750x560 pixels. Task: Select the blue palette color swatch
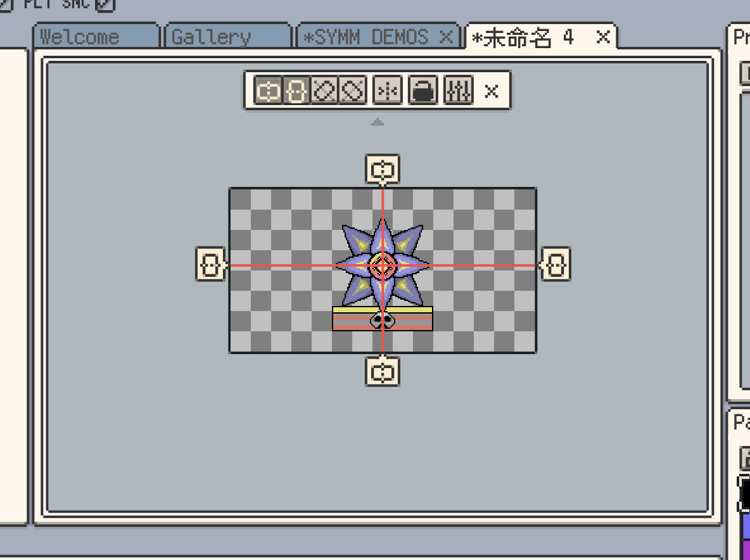point(745,526)
